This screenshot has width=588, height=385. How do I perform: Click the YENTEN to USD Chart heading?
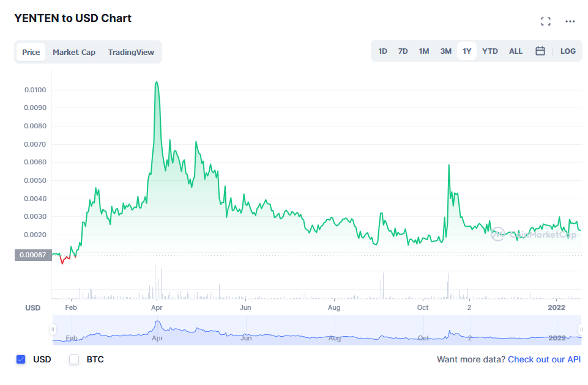pyautogui.click(x=73, y=18)
